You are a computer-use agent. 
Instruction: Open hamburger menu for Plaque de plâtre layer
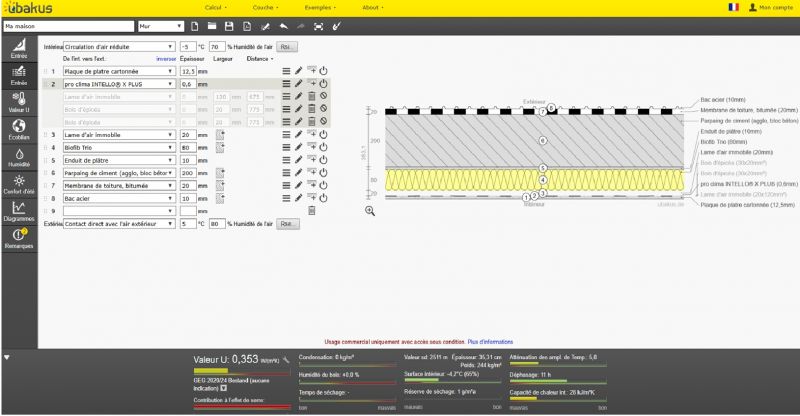point(286,71)
